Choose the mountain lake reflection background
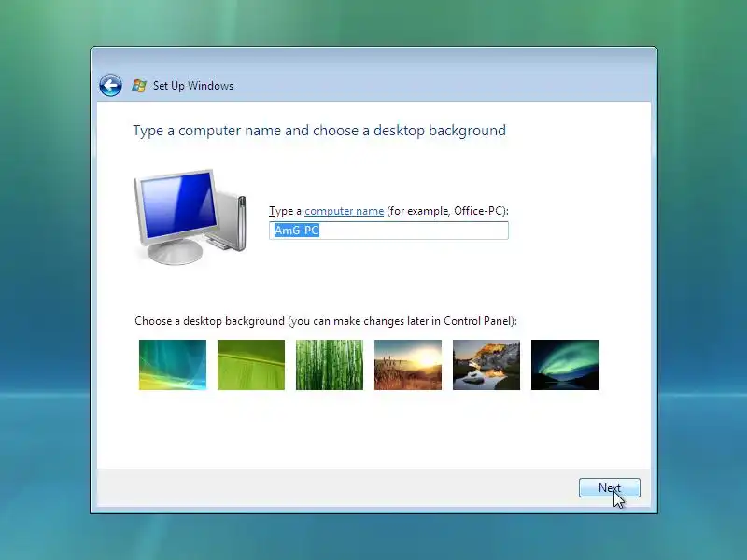Screen dimensions: 747x560 click(x=486, y=365)
